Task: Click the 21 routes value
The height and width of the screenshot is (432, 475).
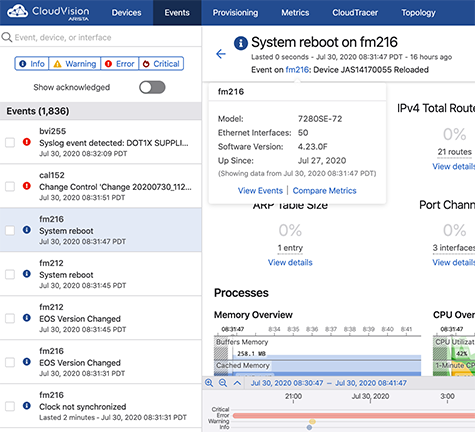Action: 454,152
